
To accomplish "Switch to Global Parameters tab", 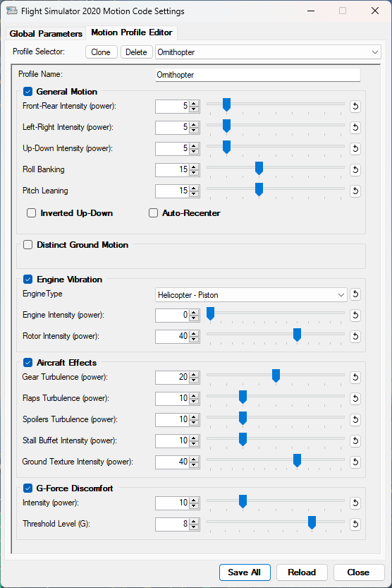I will pos(46,34).
